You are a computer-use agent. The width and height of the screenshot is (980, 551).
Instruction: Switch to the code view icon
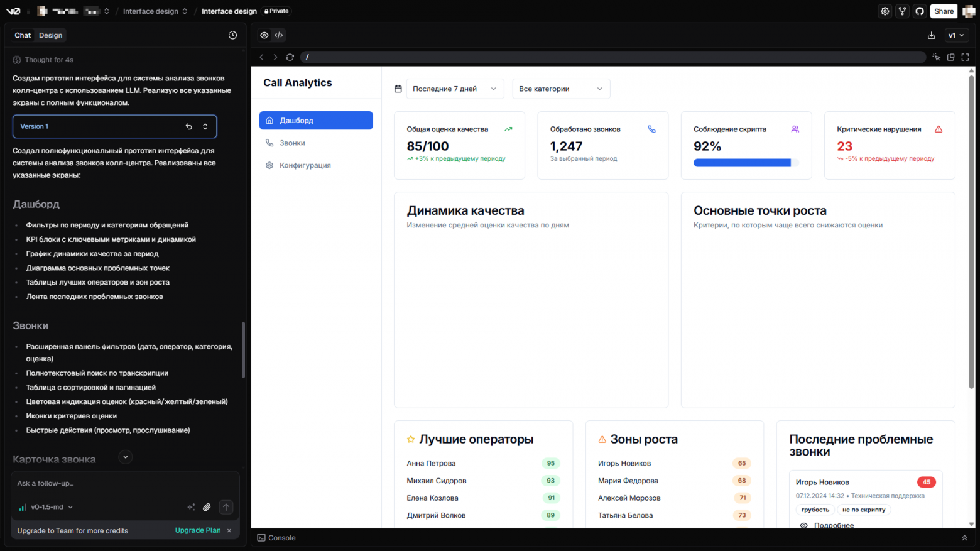tap(279, 35)
